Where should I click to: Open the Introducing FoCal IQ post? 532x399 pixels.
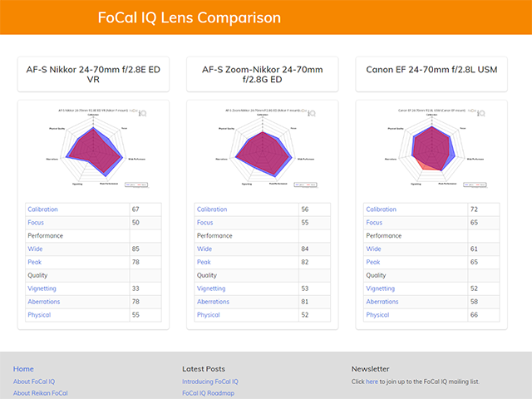click(210, 382)
